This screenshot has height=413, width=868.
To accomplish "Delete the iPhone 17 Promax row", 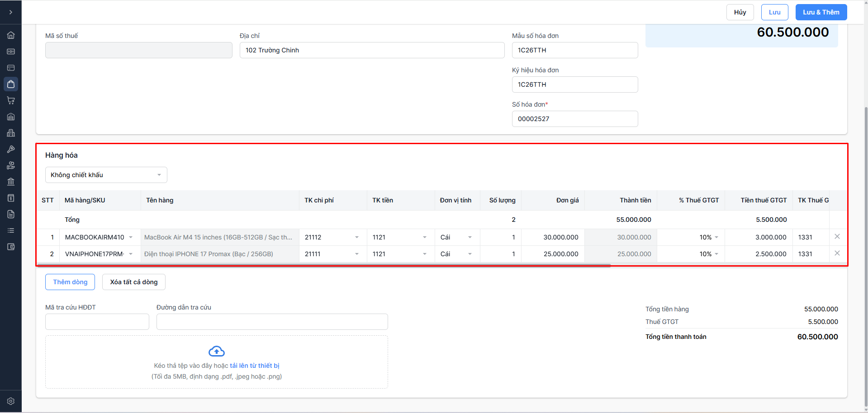I will point(837,253).
